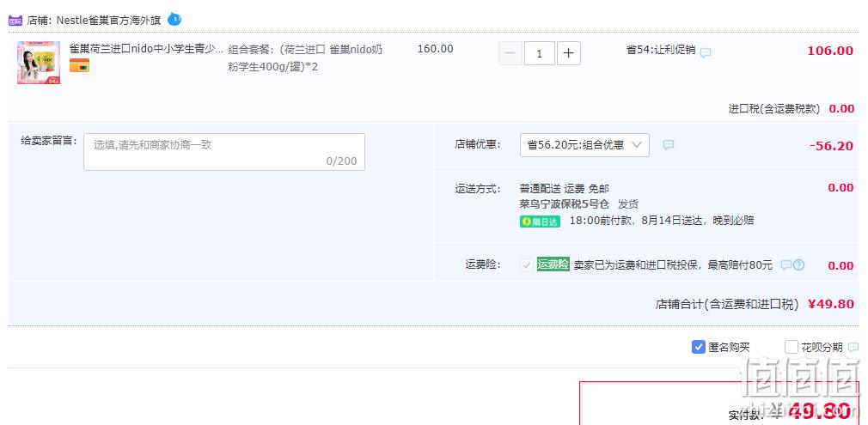Click the 菜鸟宁波保税5号仓 warehouse text

(x=564, y=204)
